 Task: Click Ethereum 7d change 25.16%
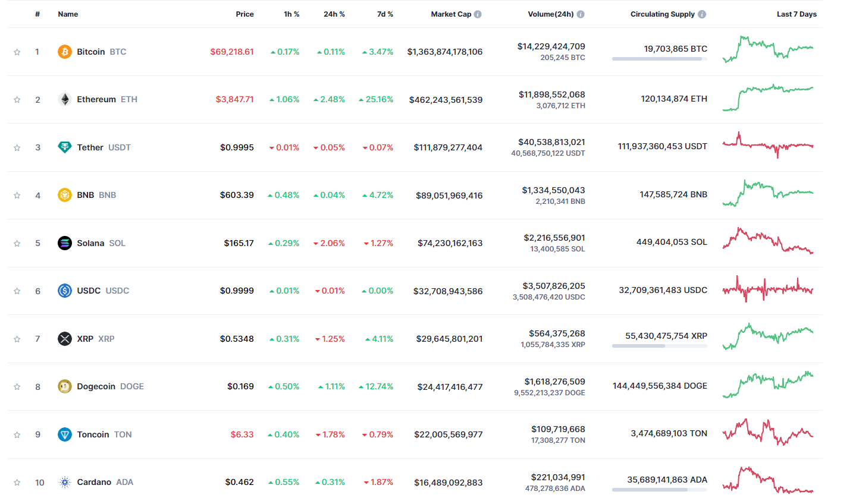[x=376, y=99]
